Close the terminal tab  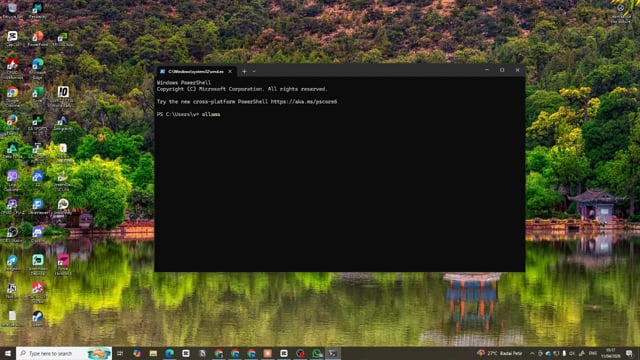pyautogui.click(x=230, y=71)
